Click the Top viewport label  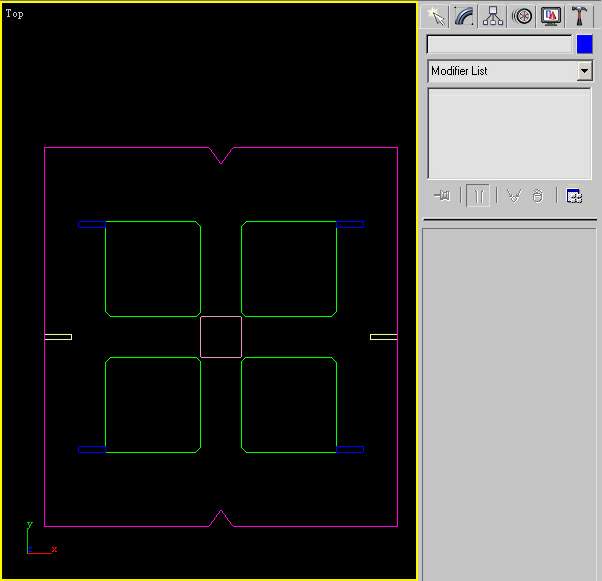click(x=14, y=14)
